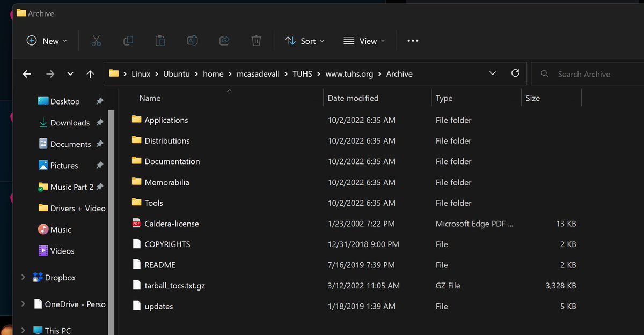Screen dimensions: 644x335
Task: Select the tarball_tocs.txt.gz file name
Action: [x=175, y=286]
